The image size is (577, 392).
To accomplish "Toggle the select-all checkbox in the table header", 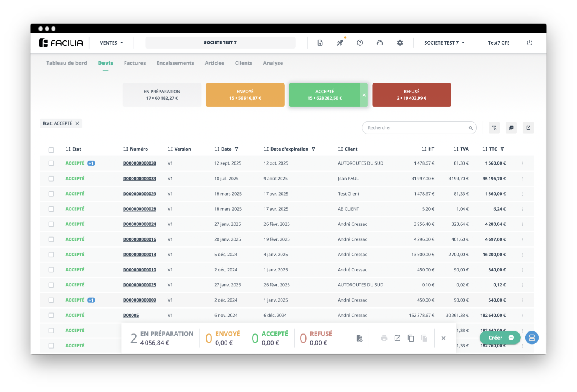I will [51, 150].
